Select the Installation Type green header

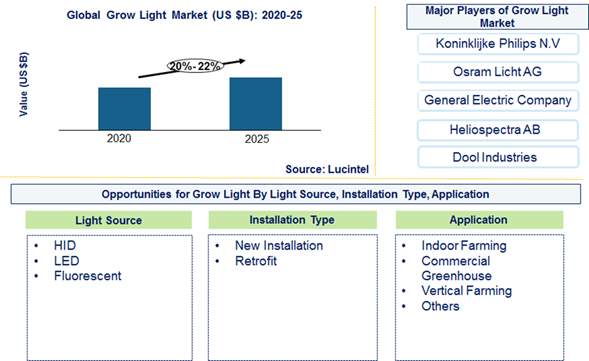pos(292,220)
